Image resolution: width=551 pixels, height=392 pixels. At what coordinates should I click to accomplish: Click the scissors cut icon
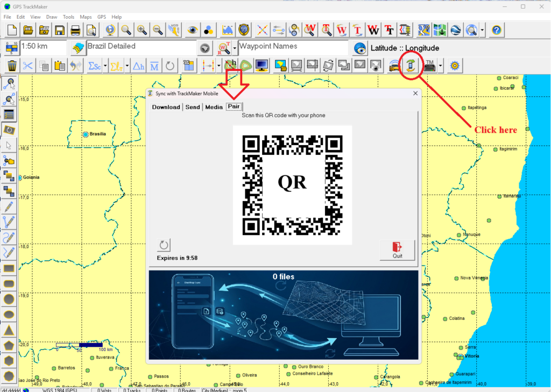(28, 66)
